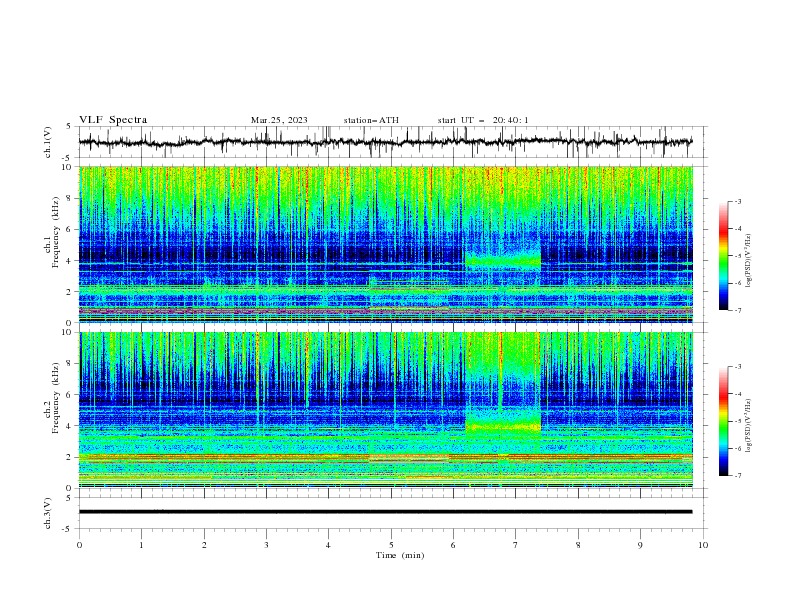Click the bright 4 kHz burst in ch.1 spectrogram
Viewport: 792px width, 612px height.
[x=503, y=260]
